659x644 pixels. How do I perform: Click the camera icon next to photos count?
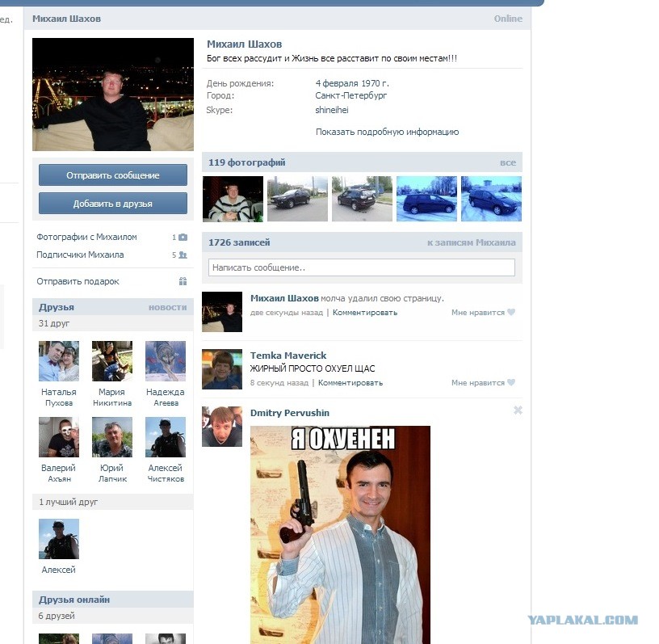coord(183,238)
